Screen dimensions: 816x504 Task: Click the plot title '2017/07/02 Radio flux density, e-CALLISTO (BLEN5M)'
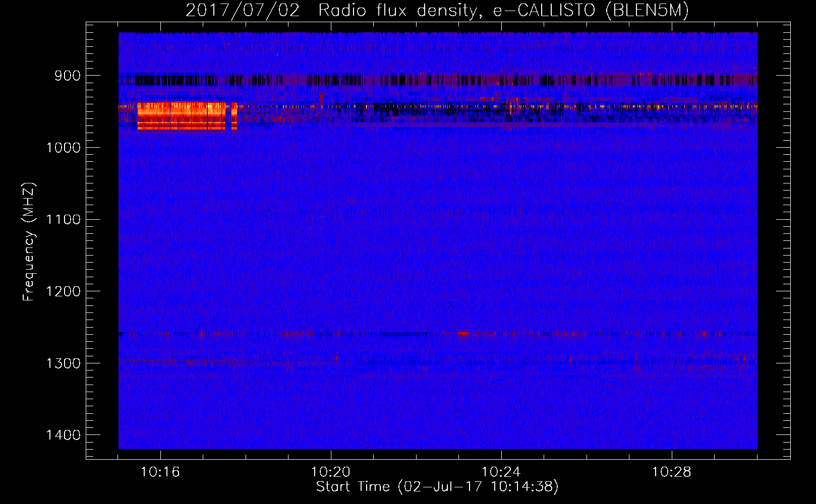[x=437, y=10]
